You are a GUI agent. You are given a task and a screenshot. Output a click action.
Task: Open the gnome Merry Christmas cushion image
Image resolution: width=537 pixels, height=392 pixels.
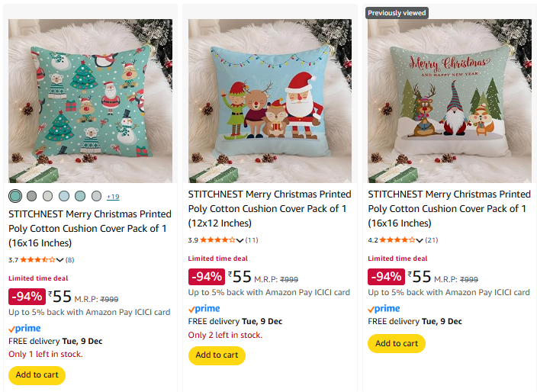click(x=449, y=101)
